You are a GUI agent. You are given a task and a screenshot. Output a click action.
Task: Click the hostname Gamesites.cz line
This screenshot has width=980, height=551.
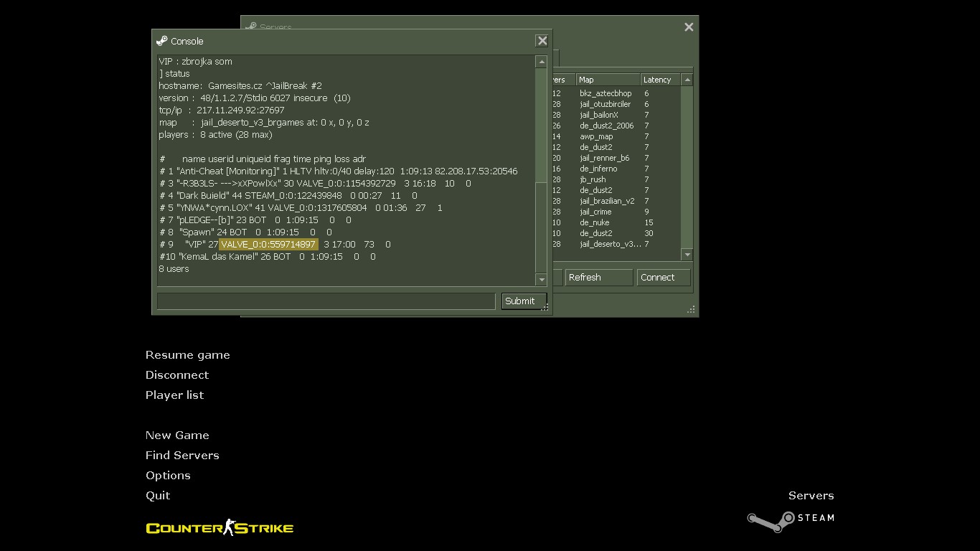240,86
